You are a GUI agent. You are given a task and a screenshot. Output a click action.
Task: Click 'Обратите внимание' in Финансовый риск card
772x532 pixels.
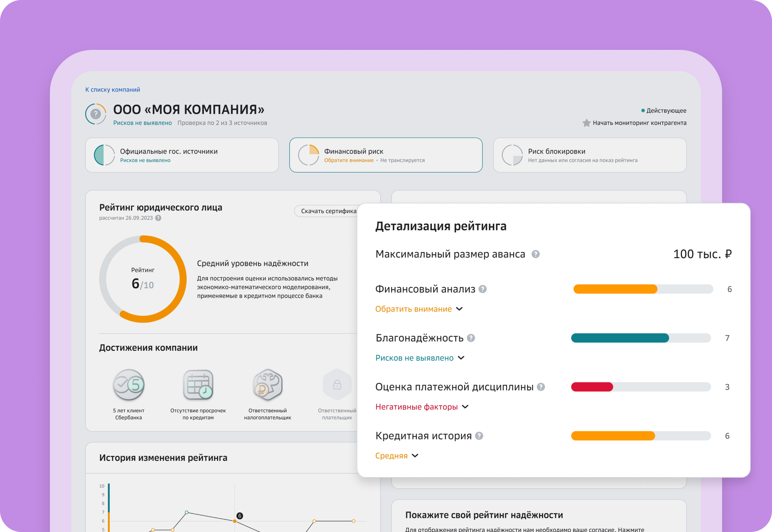point(349,160)
